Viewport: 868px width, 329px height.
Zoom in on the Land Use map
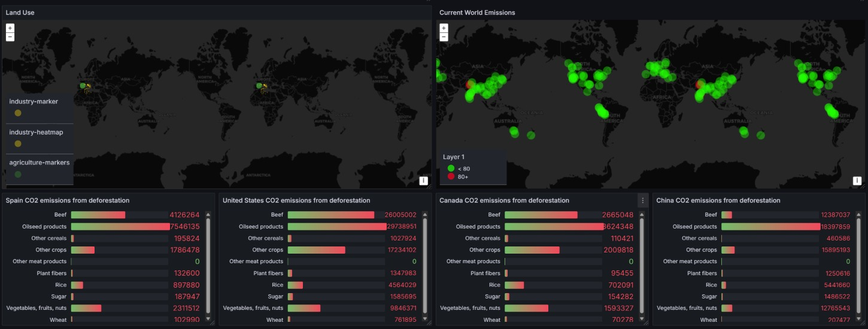(x=10, y=28)
